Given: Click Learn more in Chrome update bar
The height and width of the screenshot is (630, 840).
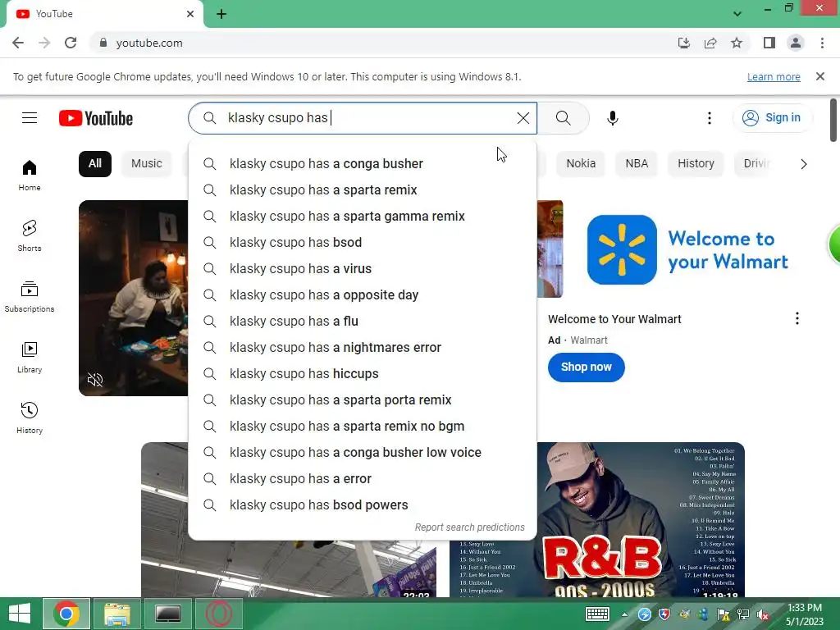Looking at the screenshot, I should 774,76.
